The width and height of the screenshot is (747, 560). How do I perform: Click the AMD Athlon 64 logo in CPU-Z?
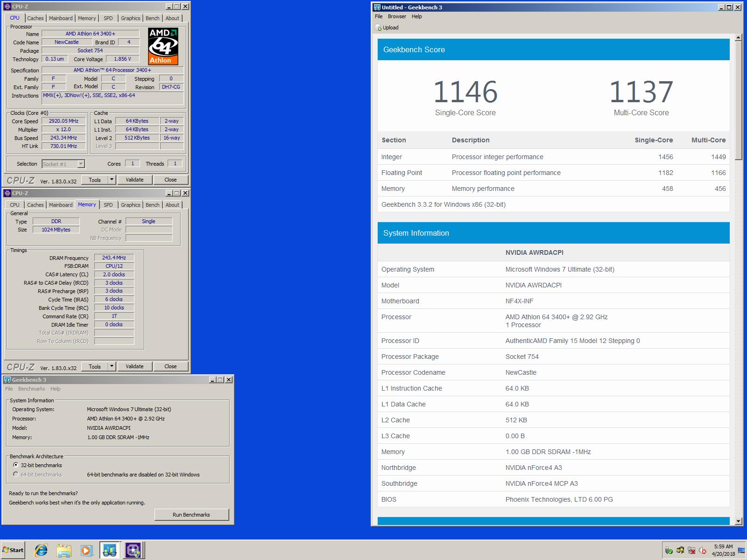tap(163, 46)
